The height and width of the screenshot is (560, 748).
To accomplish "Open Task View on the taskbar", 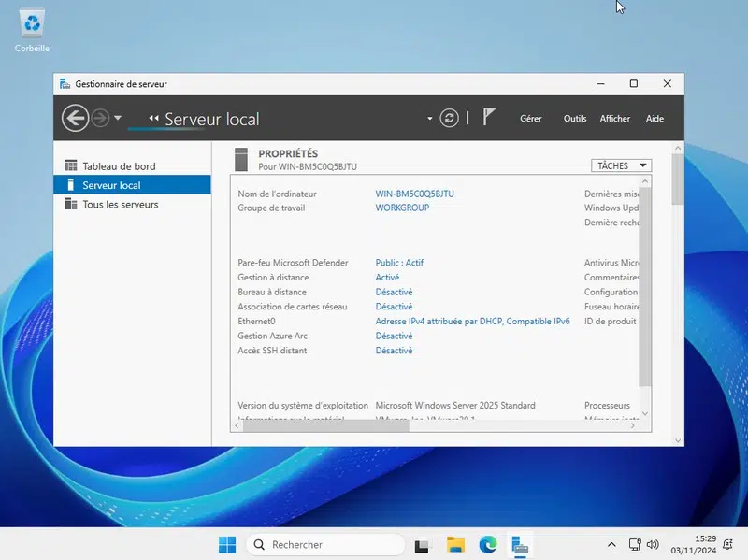I will (x=423, y=544).
